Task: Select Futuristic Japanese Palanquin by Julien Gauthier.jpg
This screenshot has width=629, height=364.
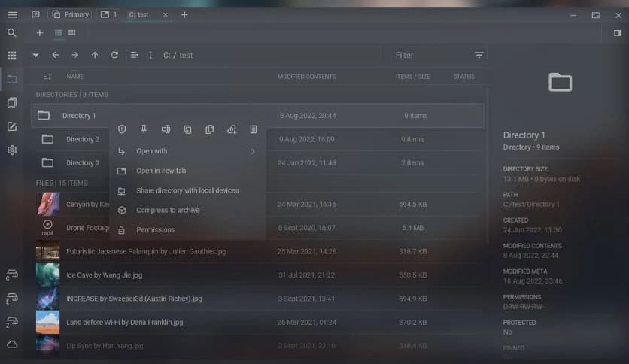Action: coord(146,252)
